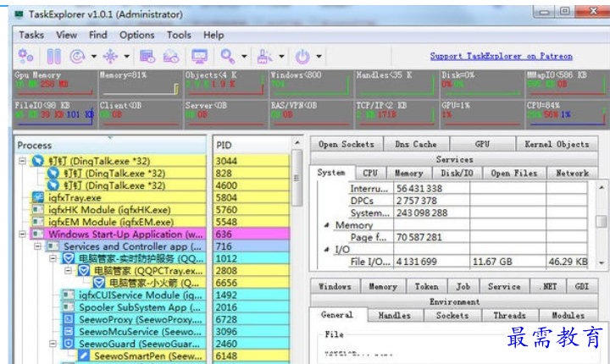610x364 pixels.
Task: Pause refreshing with the pause toolbar icon
Action: pos(53,57)
